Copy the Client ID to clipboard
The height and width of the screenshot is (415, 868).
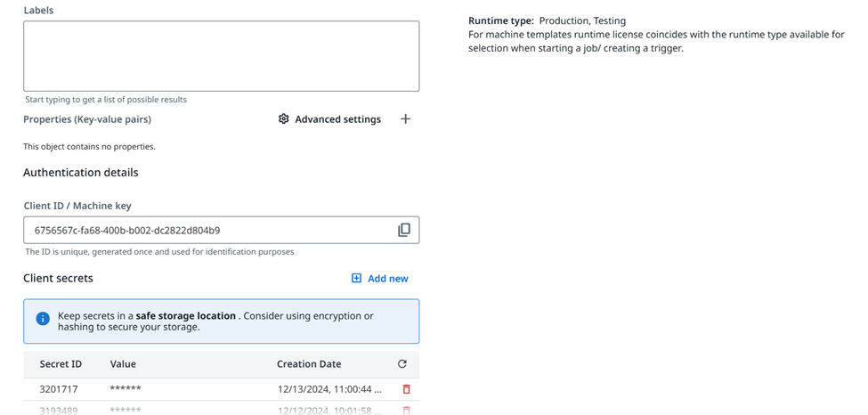pyautogui.click(x=403, y=230)
